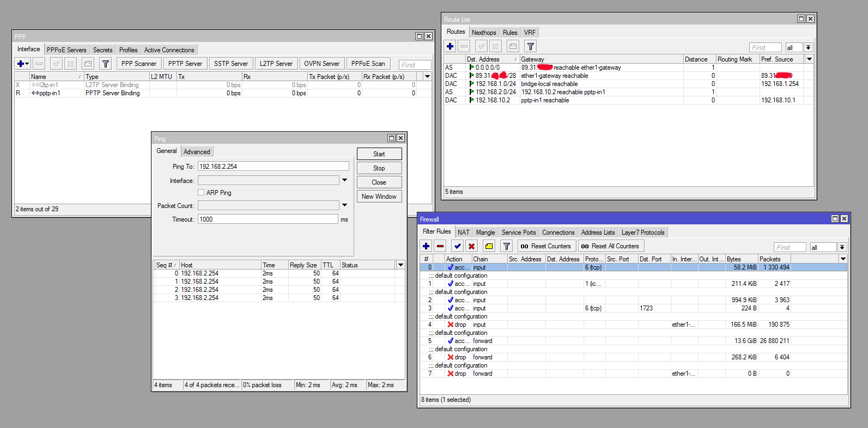
Task: Disable firewall rule with red X icon
Action: pyautogui.click(x=472, y=246)
